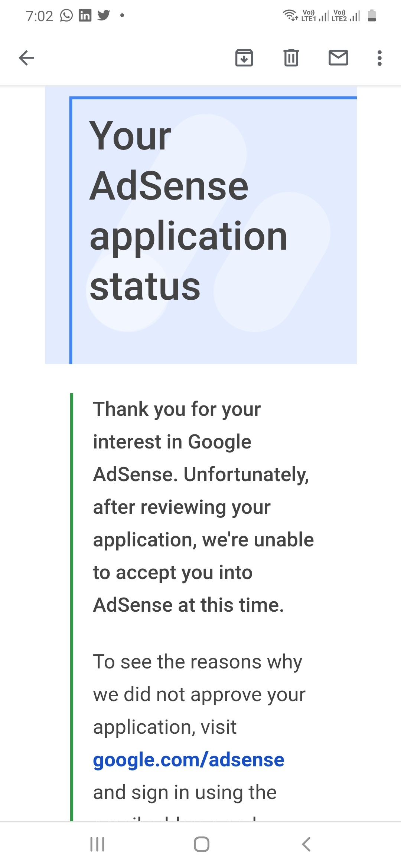Tap the Wi-Fi status icon
The height and width of the screenshot is (868, 401).
(x=290, y=16)
